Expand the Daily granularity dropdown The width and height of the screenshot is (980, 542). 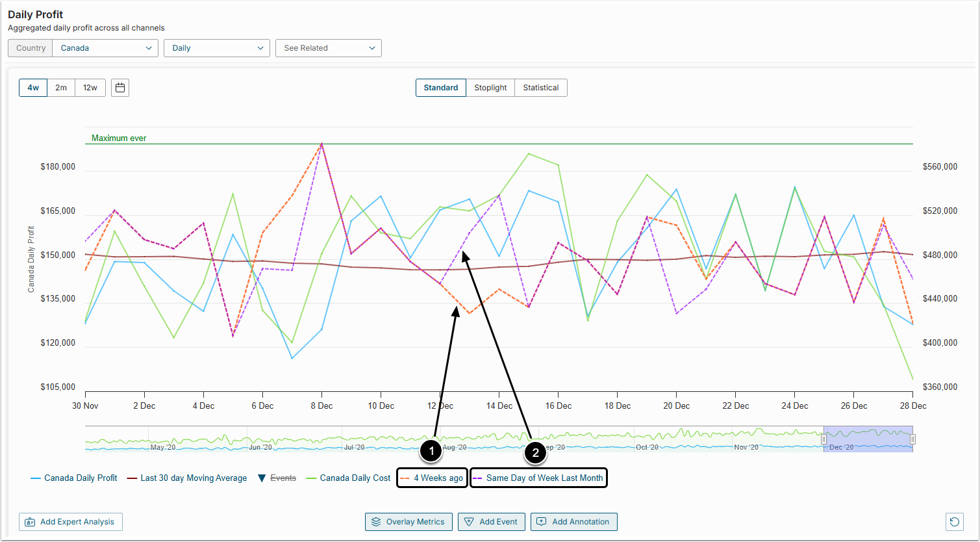tap(217, 48)
